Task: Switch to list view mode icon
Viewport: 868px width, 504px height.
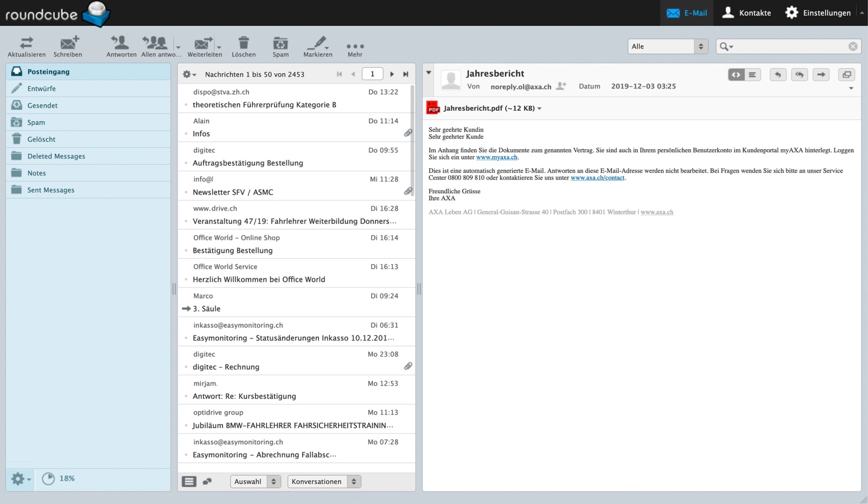Action: pos(189,481)
